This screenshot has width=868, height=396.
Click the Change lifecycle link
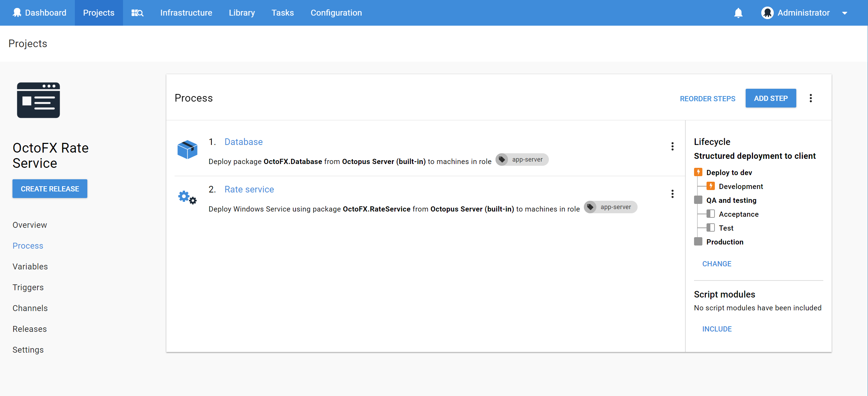[717, 264]
